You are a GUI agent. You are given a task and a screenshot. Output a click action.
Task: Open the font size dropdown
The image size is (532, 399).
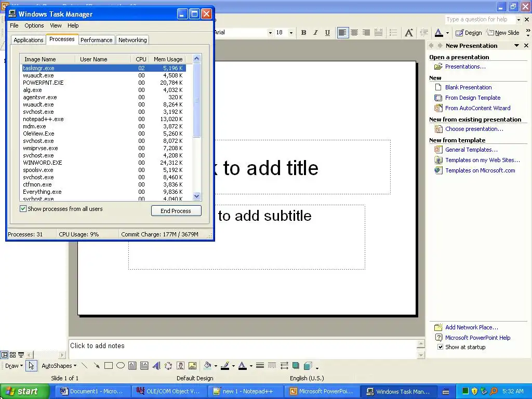point(291,33)
